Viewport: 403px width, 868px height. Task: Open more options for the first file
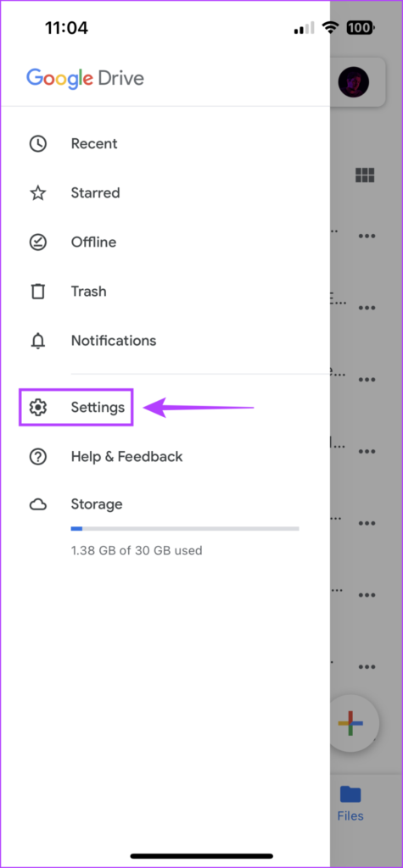click(367, 236)
